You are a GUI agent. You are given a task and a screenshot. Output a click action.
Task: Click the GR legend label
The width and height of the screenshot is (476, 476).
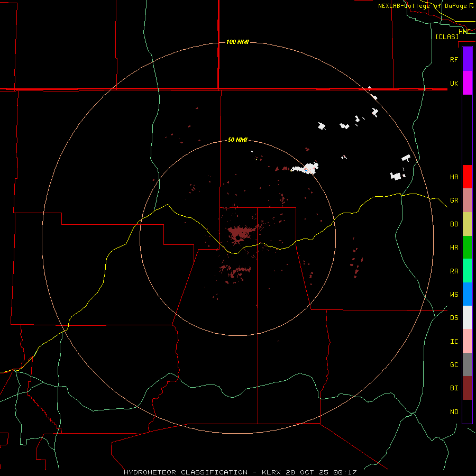click(454, 200)
